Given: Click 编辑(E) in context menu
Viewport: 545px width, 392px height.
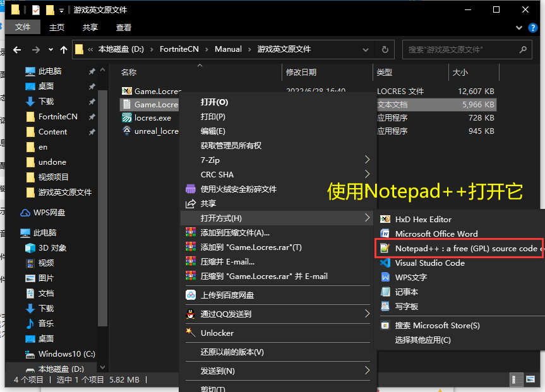Looking at the screenshot, I should click(x=213, y=131).
